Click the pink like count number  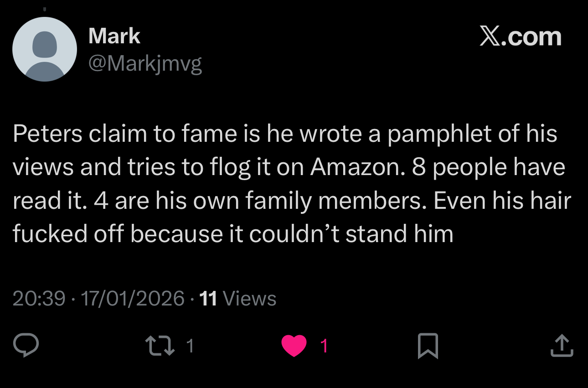click(324, 346)
